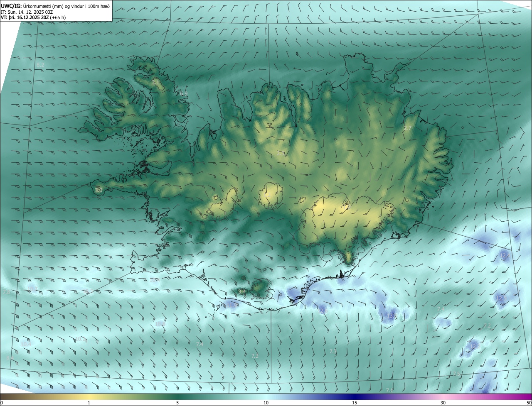Click the '7.8' value label on the map
This screenshot has width=532, height=406.
(7, 292)
